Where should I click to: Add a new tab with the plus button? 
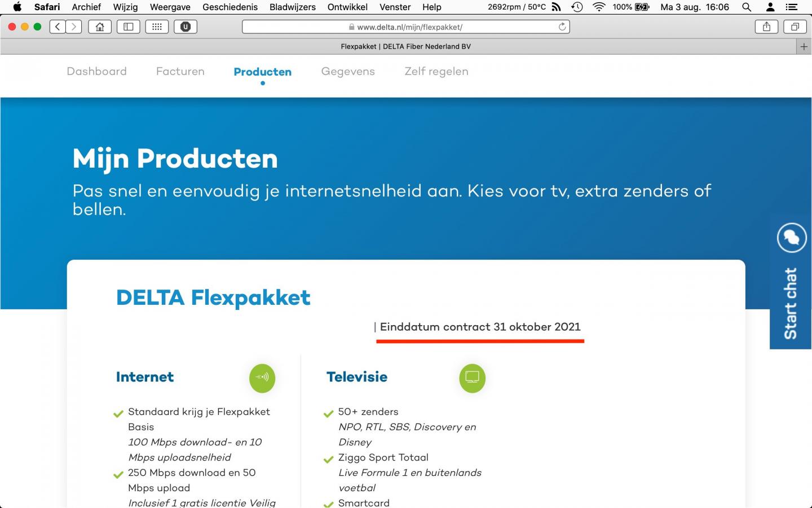click(804, 47)
